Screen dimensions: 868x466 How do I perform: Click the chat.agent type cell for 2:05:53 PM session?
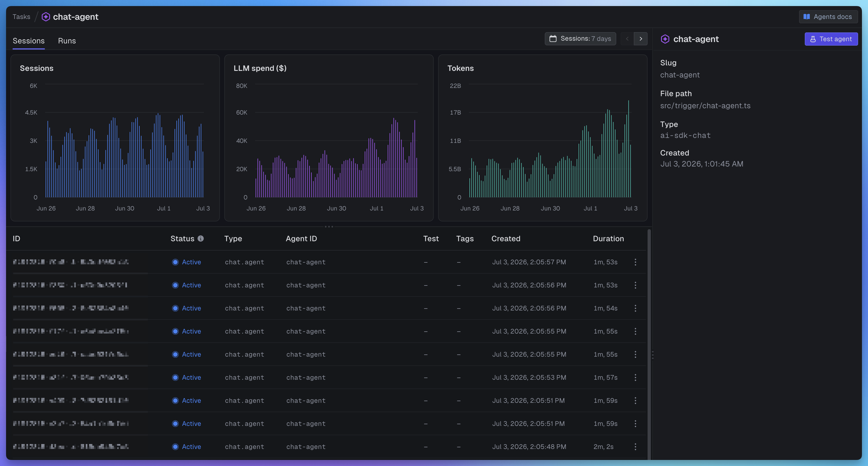245,377
